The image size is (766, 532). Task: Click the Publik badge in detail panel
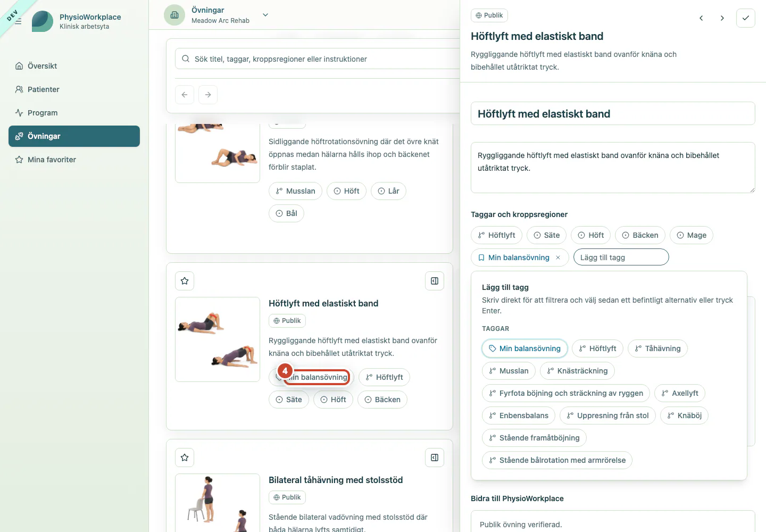489,15
